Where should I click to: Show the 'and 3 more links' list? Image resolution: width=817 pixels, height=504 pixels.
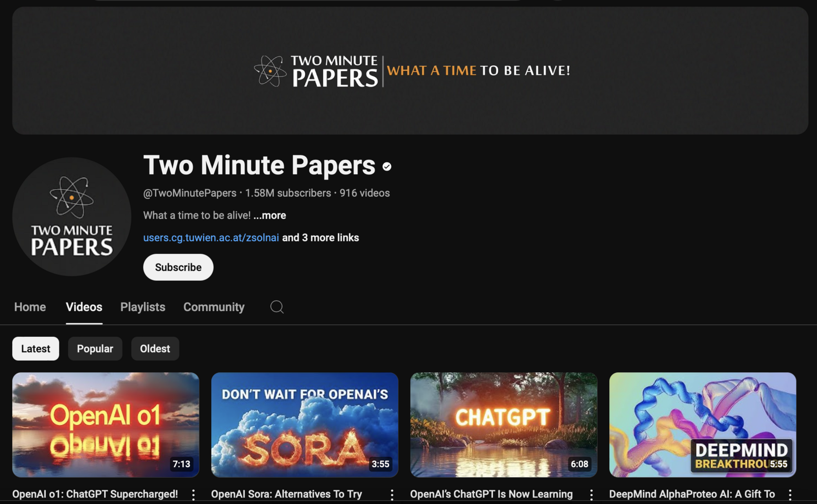(320, 238)
